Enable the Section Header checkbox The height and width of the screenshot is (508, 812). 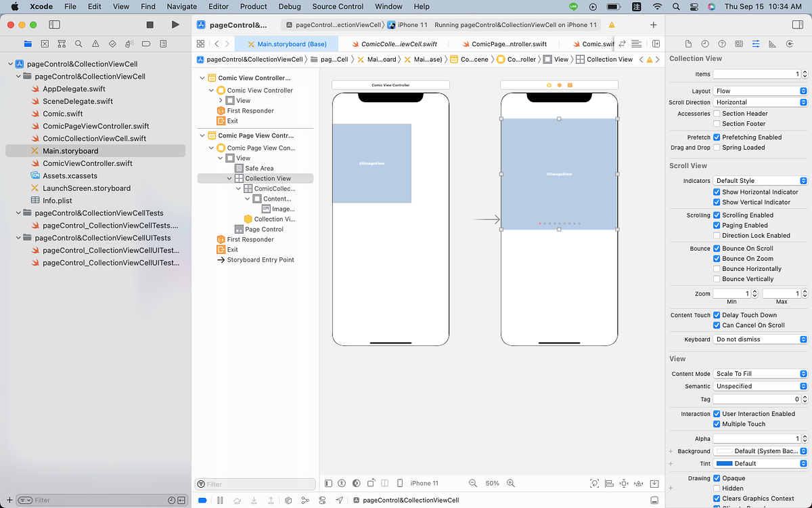tap(717, 114)
